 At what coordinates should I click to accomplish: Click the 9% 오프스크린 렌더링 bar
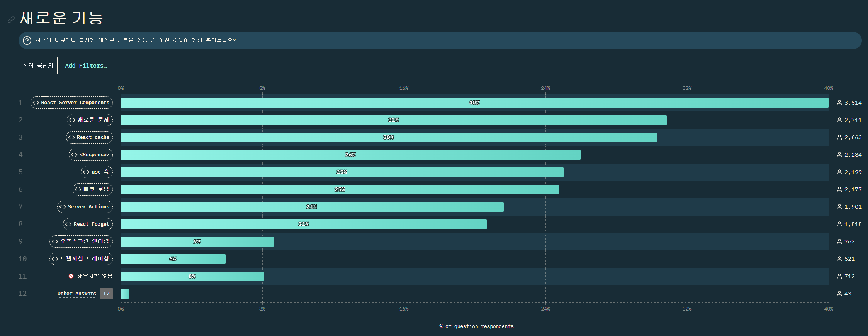point(197,241)
